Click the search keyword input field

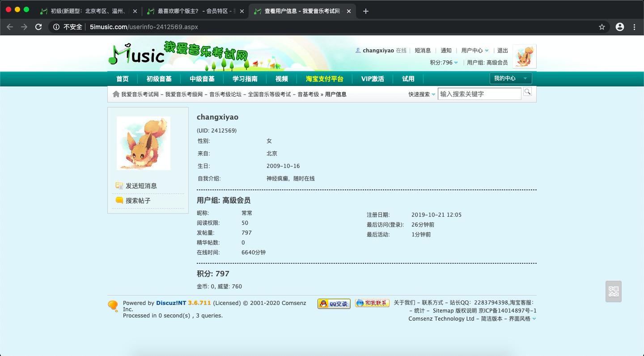click(479, 94)
